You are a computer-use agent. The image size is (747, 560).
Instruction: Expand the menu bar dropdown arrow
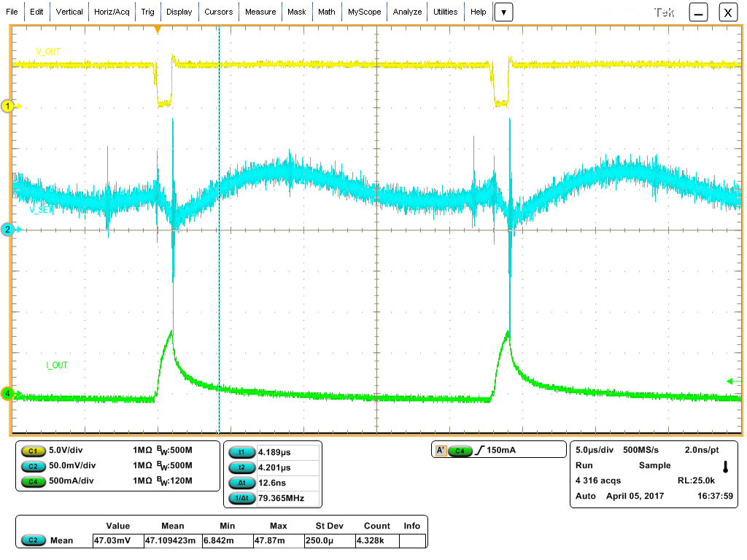coord(503,12)
